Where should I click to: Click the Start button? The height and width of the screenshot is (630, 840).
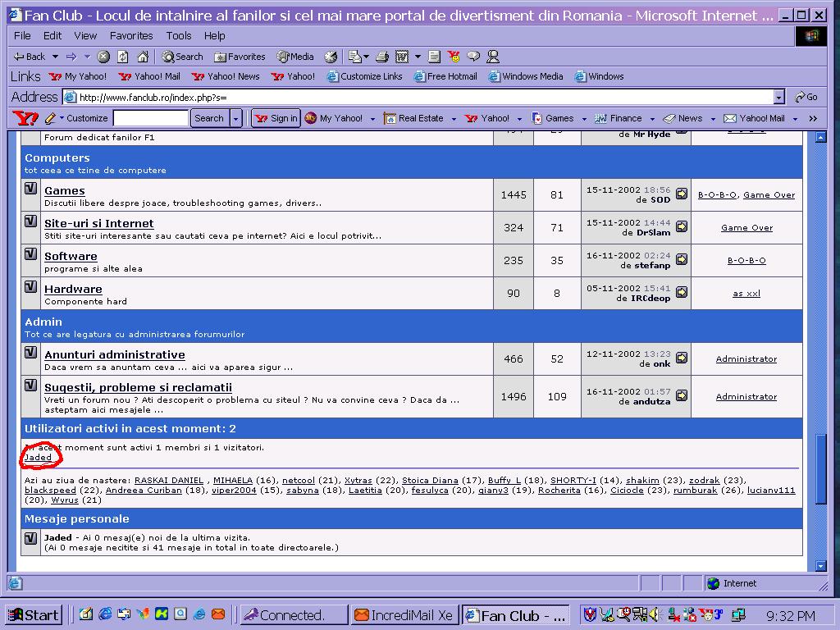34,614
